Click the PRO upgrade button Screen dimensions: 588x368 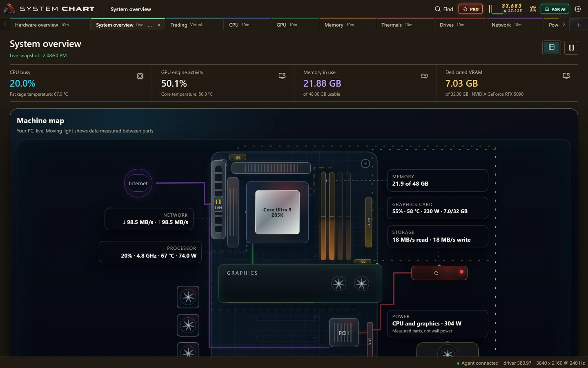coord(470,9)
